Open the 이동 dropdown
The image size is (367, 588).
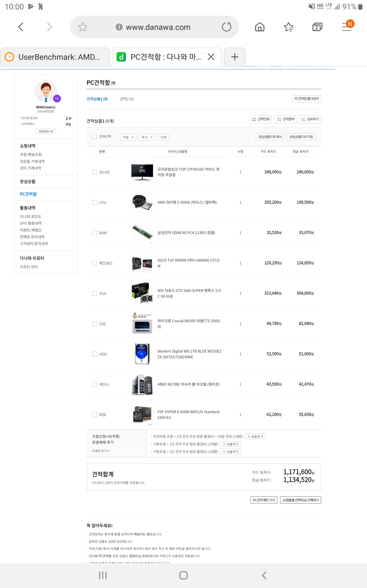click(128, 137)
